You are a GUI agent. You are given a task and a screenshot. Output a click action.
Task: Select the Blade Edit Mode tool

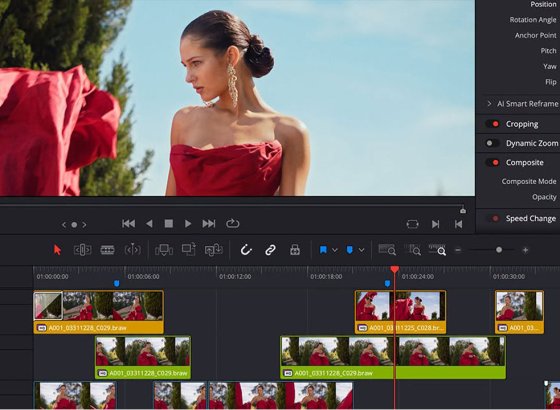132,250
